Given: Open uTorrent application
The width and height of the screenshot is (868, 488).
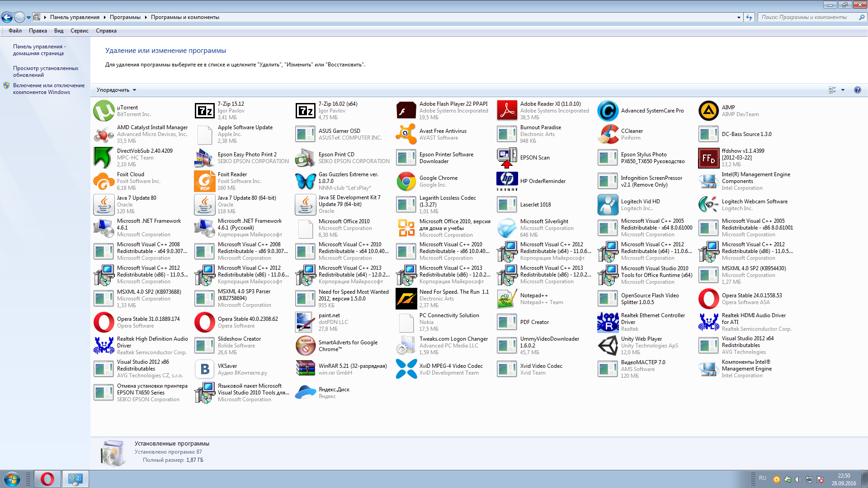Looking at the screenshot, I should coord(103,110).
